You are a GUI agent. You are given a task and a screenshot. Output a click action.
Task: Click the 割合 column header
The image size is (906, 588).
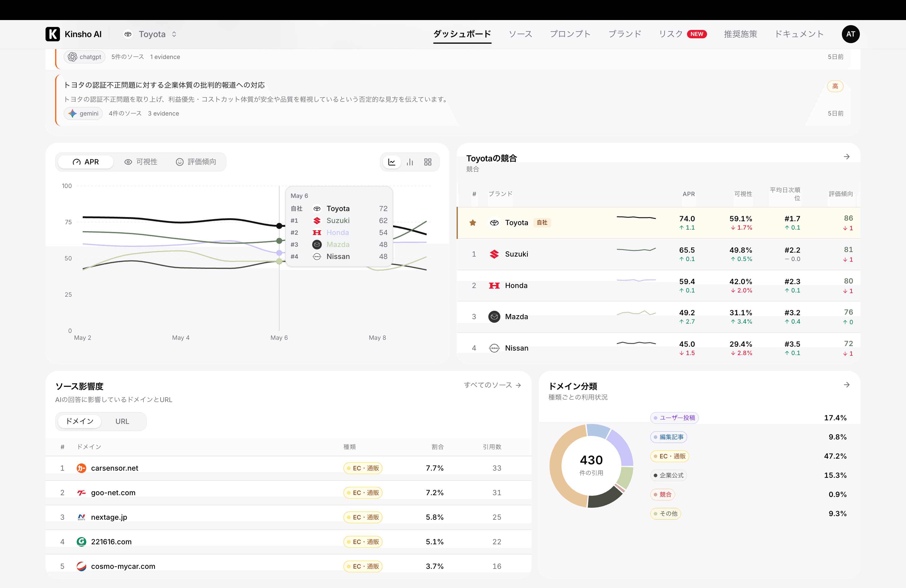tap(437, 447)
